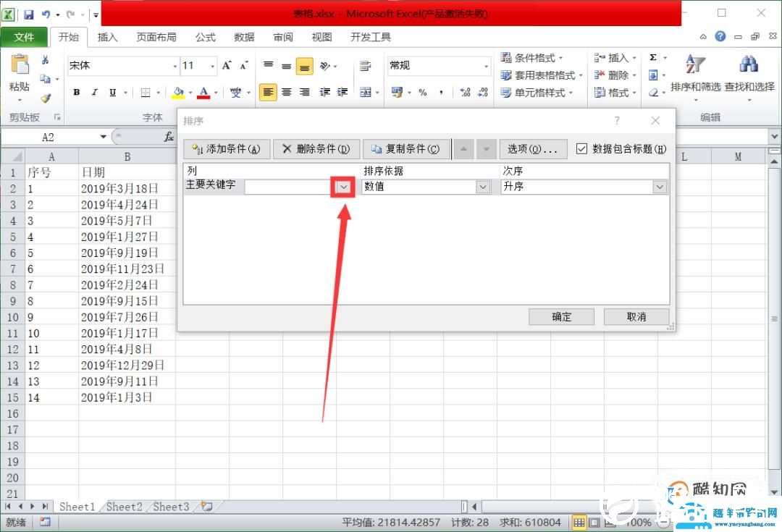
Task: Open the 文件 File tab
Action: click(24, 37)
